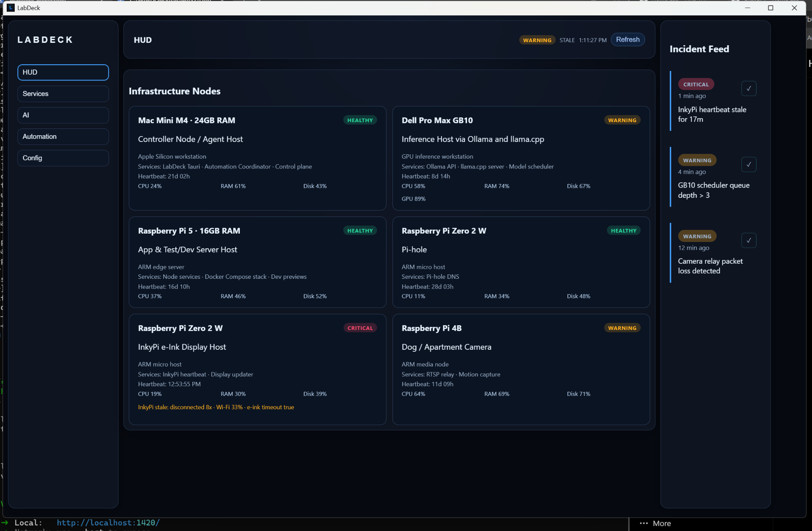Screen dimensions: 812x531
Task: Click the three dots beside More
Action: 644,523
